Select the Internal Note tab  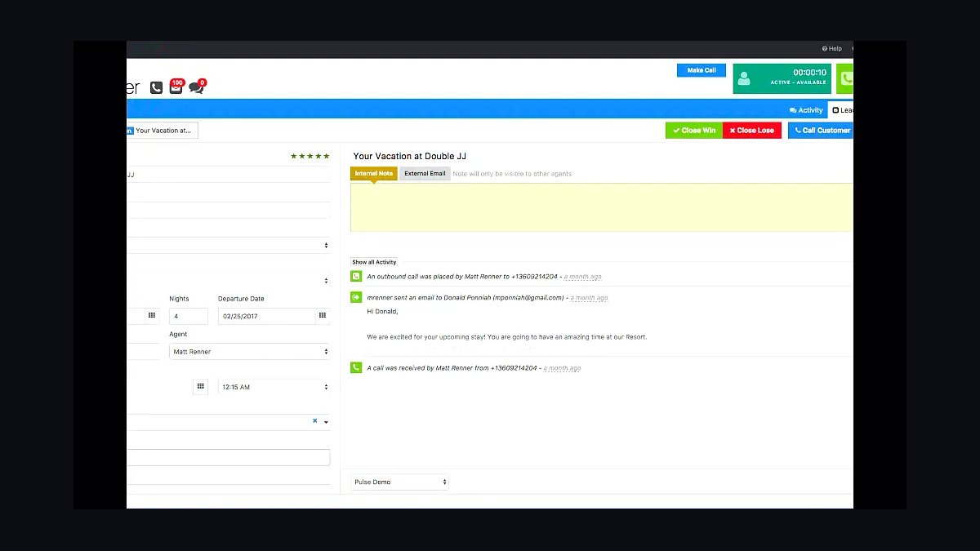374,173
